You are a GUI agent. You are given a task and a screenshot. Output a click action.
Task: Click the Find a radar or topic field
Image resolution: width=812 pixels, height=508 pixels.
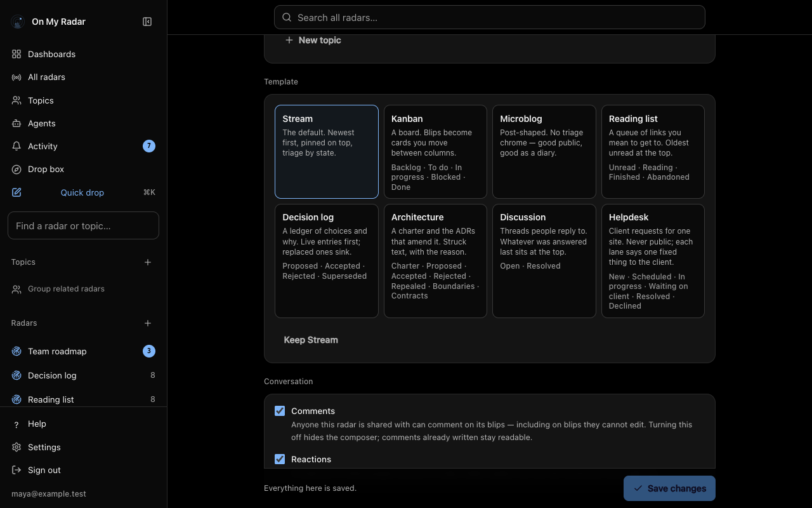pyautogui.click(x=83, y=225)
